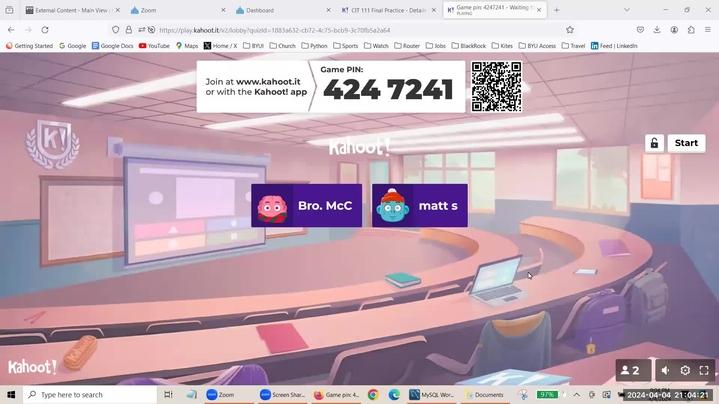Open a new browser tab
Image resolution: width=719 pixels, height=404 pixels.
(x=557, y=10)
